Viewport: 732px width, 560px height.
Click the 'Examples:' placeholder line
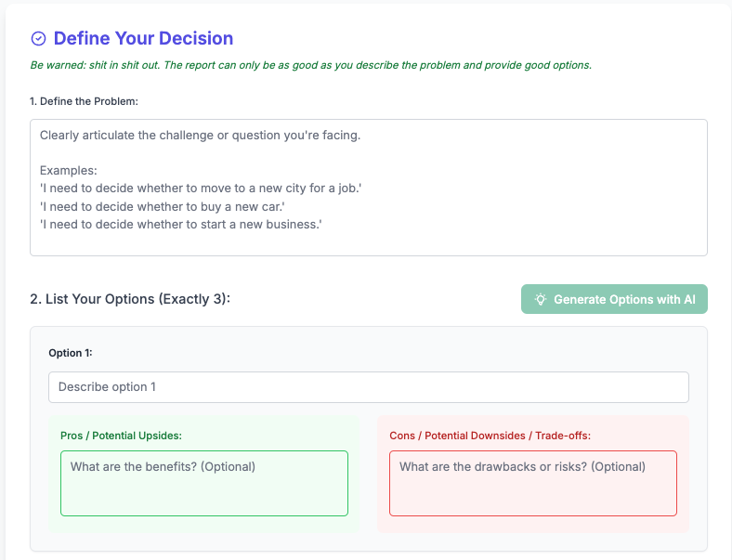(69, 170)
